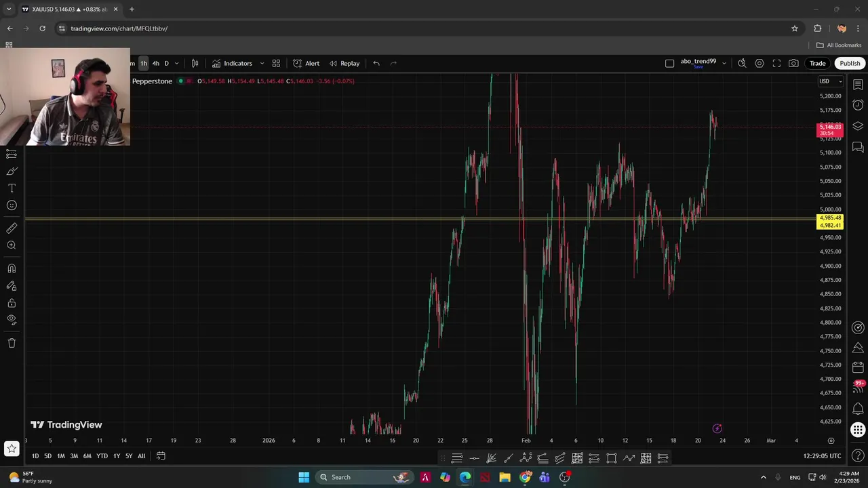Select the rectangle favorite drawing tool

(x=611, y=458)
